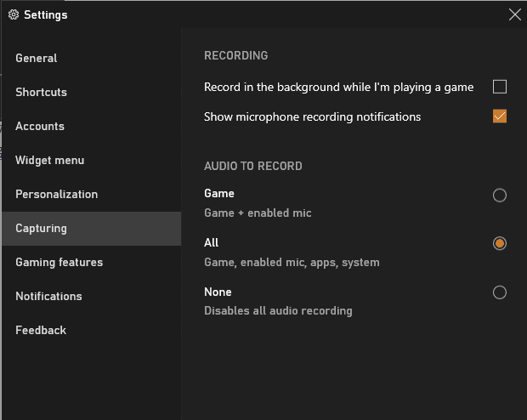Select the None audio radio button

click(500, 292)
